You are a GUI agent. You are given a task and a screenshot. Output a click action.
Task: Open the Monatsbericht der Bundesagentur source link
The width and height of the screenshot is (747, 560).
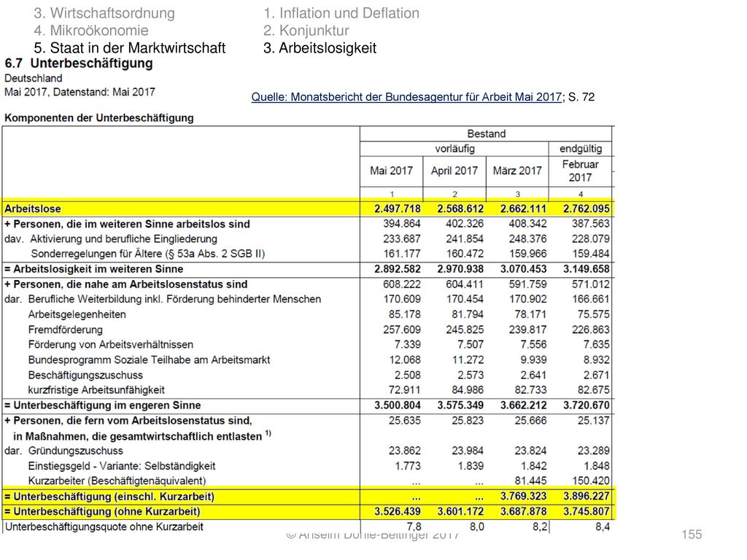pyautogui.click(x=406, y=97)
